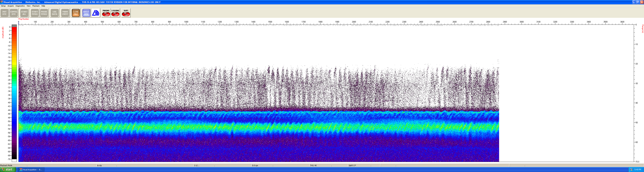Click the system tray icon
The width and height of the screenshot is (644, 172).
click(x=631, y=170)
